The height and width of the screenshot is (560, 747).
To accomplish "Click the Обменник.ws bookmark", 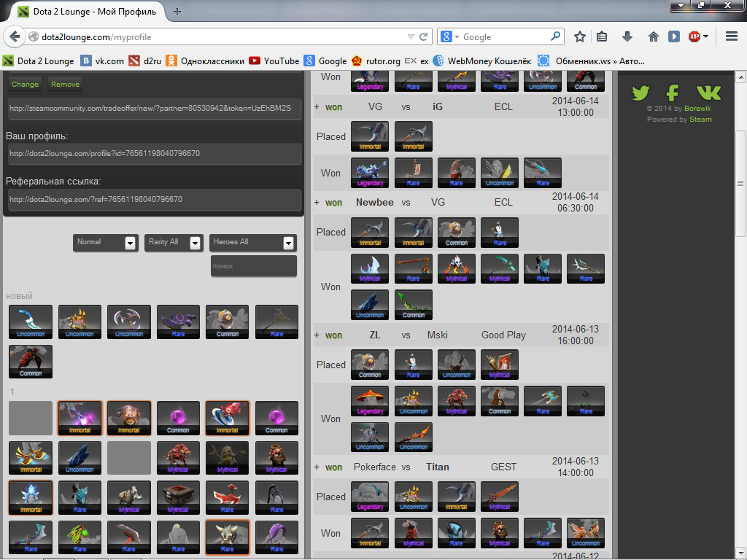I will click(591, 61).
